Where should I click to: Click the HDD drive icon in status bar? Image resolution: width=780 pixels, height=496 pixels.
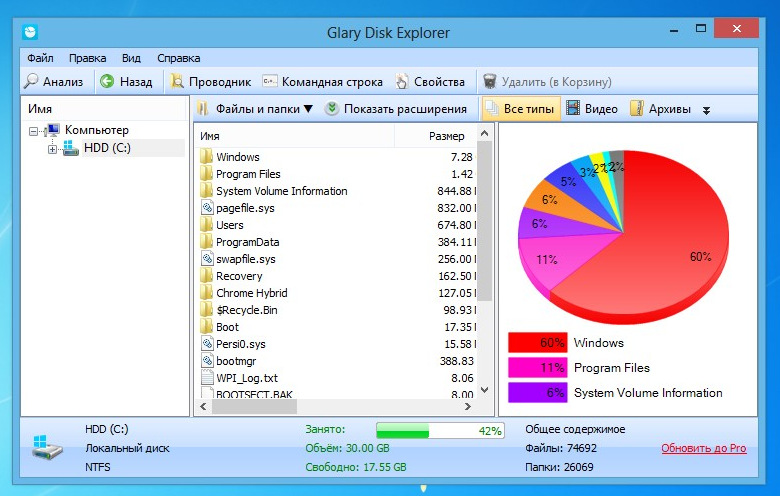click(x=47, y=447)
